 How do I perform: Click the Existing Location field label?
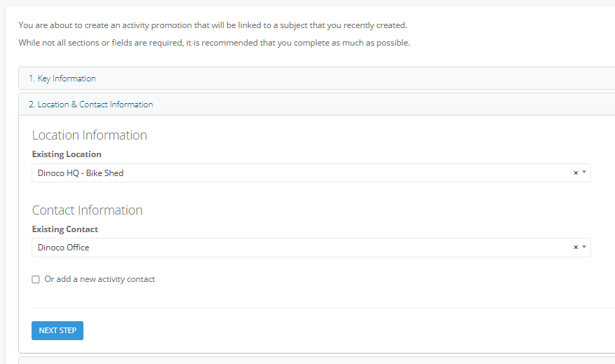click(67, 154)
